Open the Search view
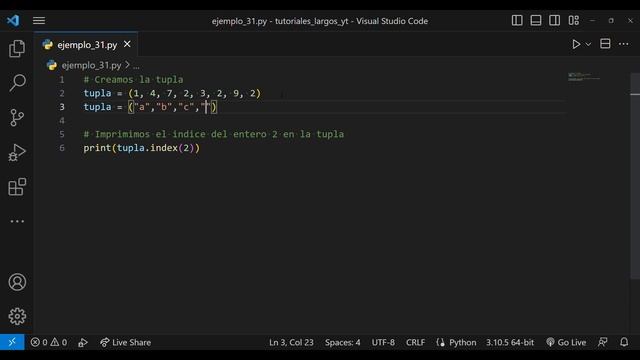Screen dimensions: 640x360 [17, 83]
